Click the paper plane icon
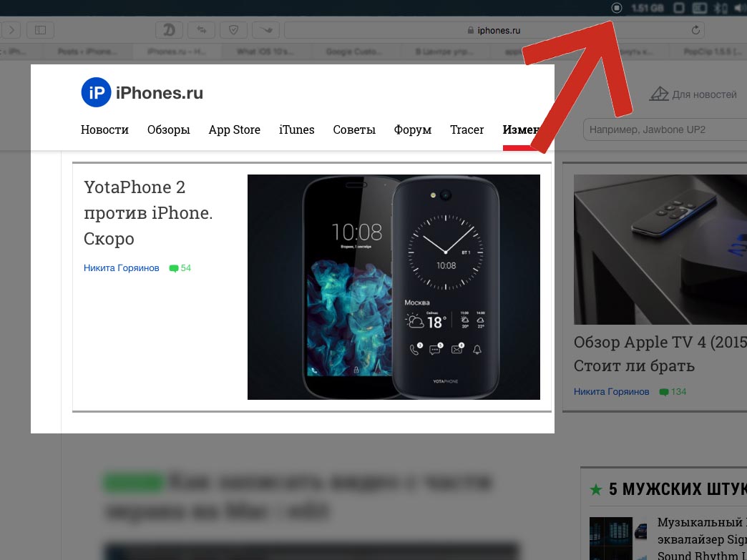 659,94
